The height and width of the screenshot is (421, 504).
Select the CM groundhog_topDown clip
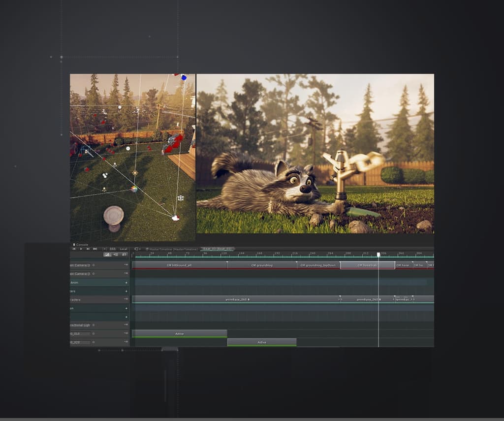(318, 265)
